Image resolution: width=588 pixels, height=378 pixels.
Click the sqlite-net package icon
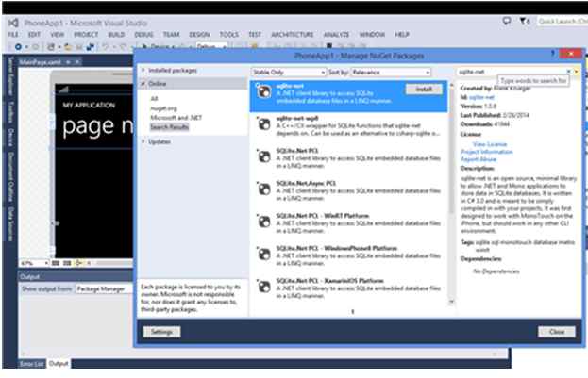pos(264,91)
